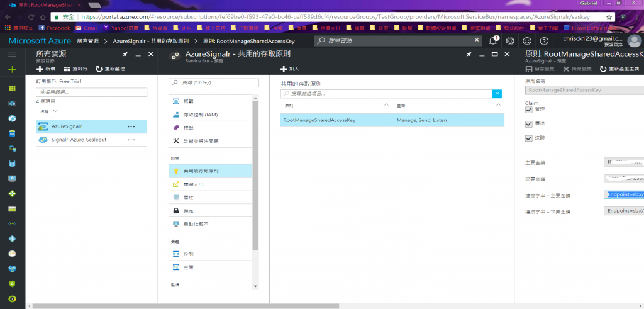Open 調整大小 scale menu item

(x=210, y=184)
